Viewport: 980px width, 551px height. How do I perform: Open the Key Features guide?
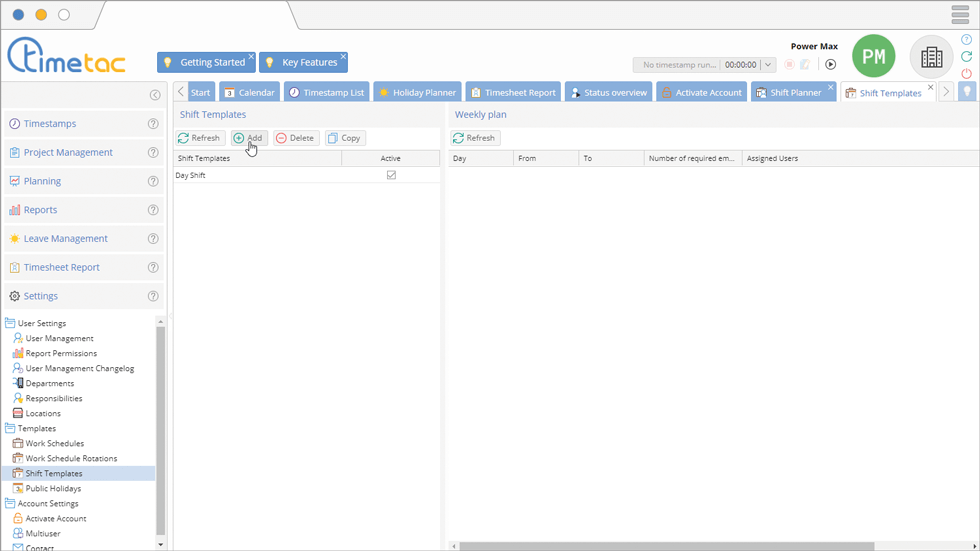click(x=304, y=62)
